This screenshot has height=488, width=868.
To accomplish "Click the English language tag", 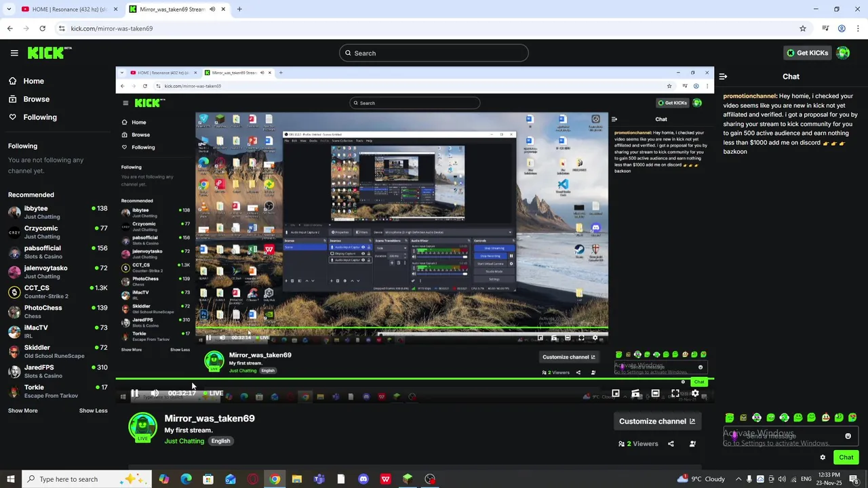I will tap(220, 441).
